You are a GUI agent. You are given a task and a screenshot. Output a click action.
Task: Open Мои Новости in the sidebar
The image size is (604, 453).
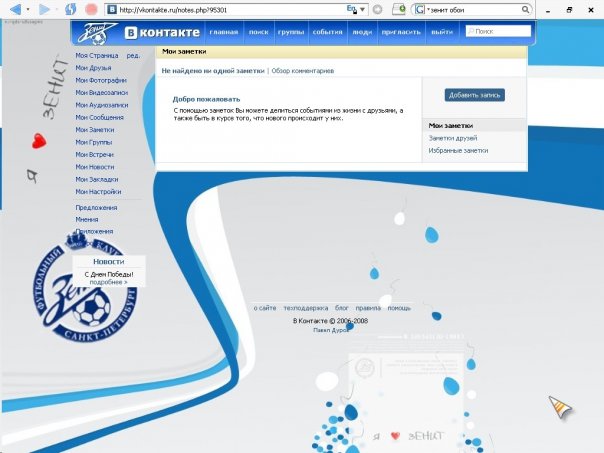coord(95,167)
